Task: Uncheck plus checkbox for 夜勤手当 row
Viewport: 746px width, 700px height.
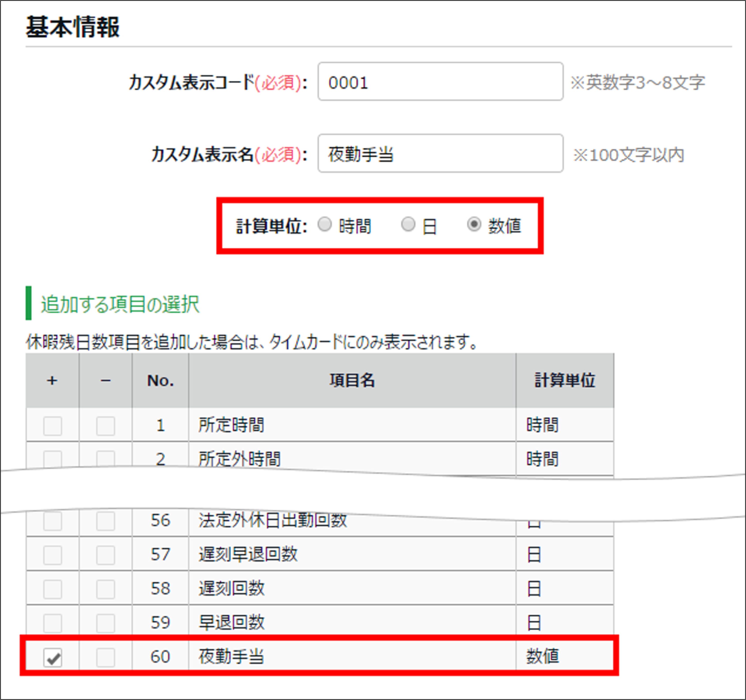Action: [x=53, y=657]
